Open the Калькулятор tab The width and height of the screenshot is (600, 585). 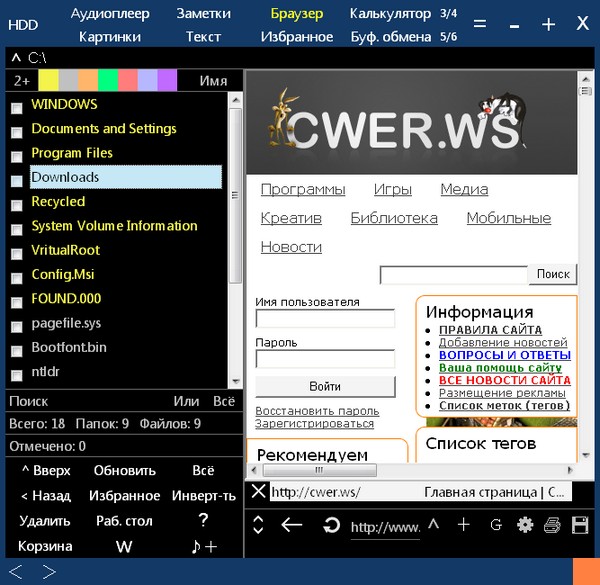tap(391, 14)
